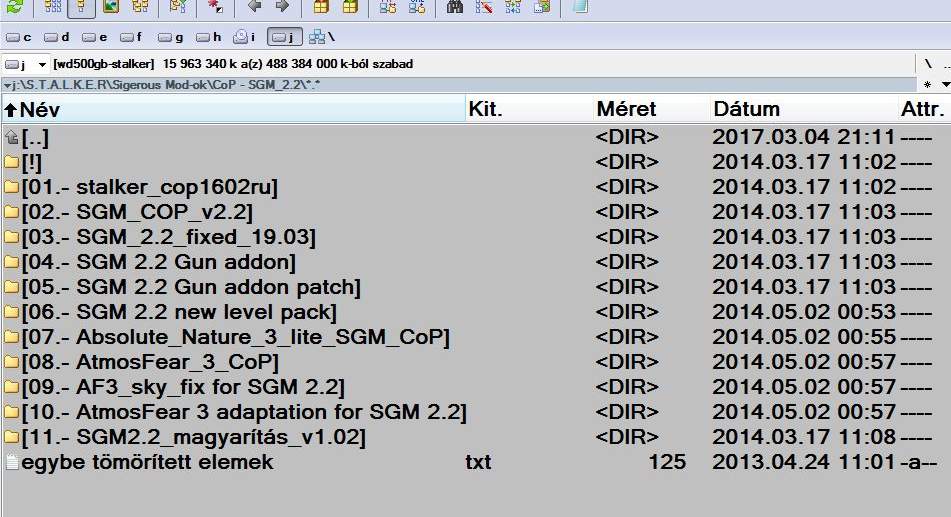Image resolution: width=951 pixels, height=517 pixels.
Task: Sort by the Méret column header
Action: pyautogui.click(x=651, y=110)
